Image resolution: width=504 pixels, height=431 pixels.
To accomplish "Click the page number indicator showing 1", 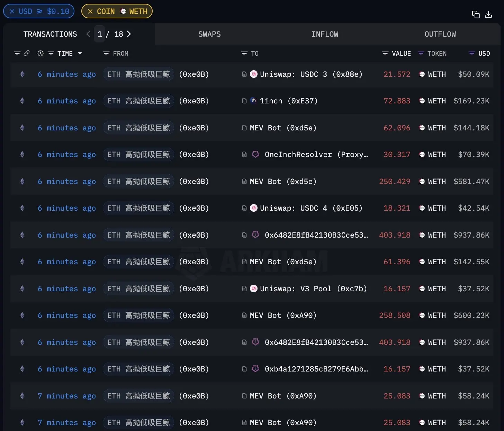I will coord(100,34).
